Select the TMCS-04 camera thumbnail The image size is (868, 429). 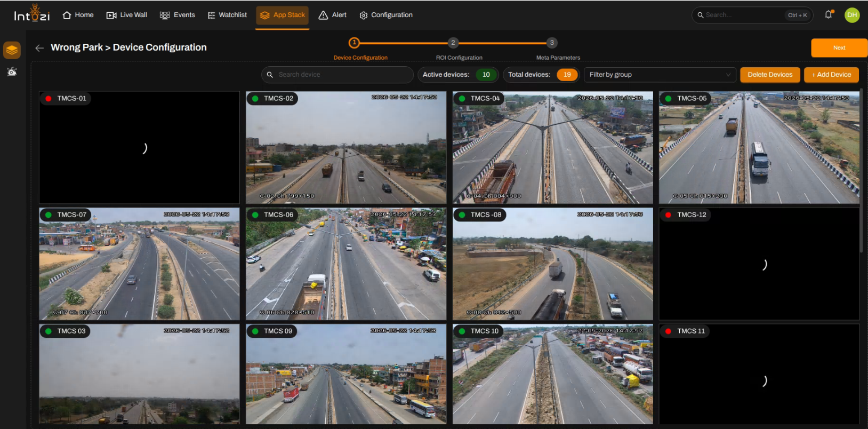(x=553, y=147)
